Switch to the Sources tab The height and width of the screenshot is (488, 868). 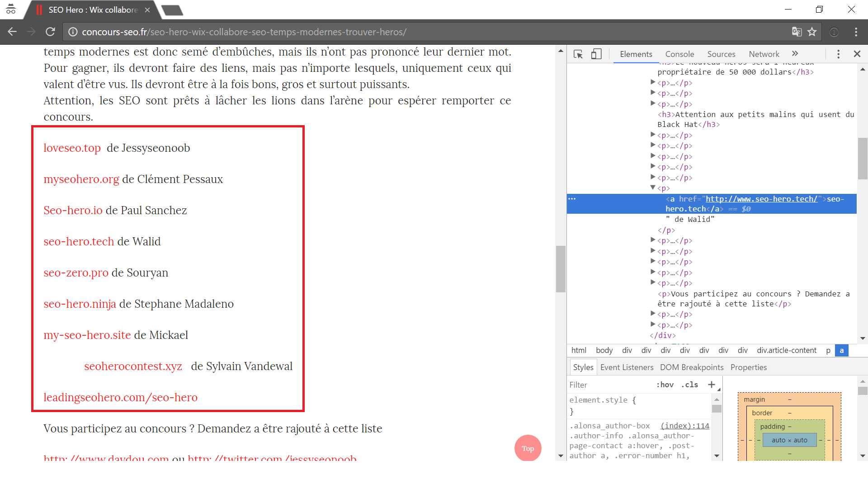[721, 54]
